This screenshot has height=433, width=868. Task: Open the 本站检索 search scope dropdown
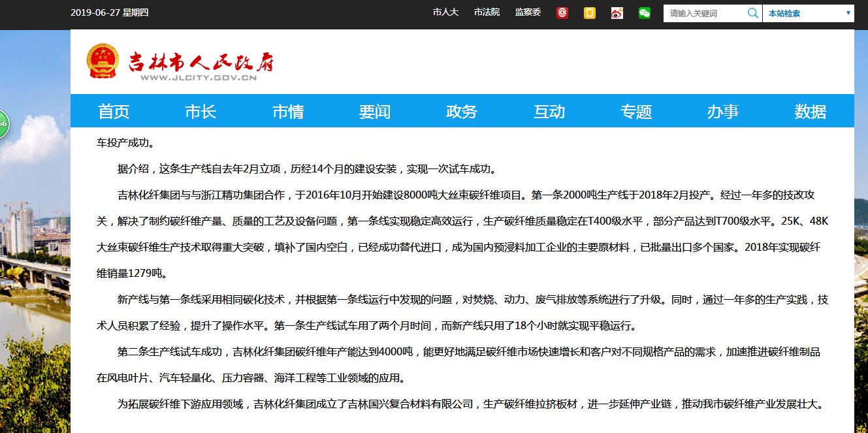click(x=809, y=13)
